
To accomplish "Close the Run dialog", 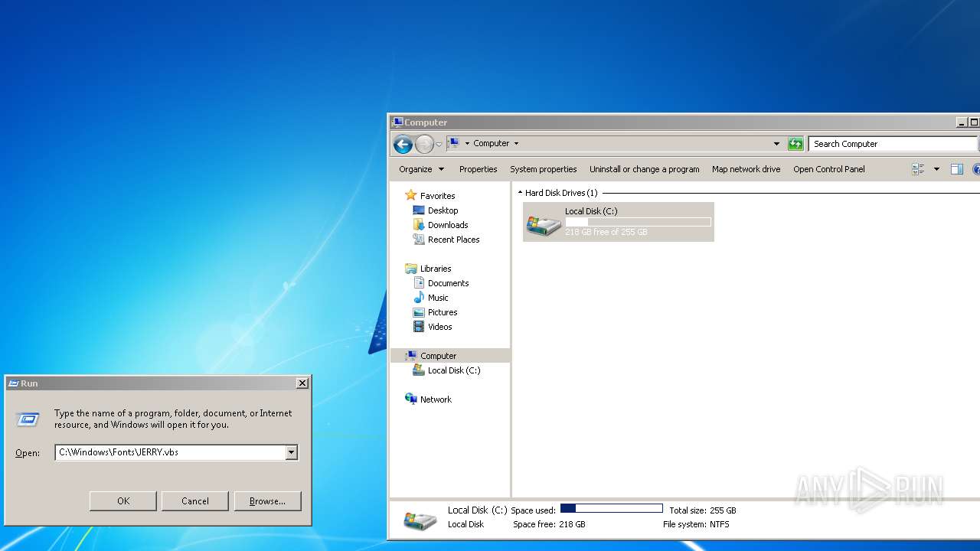I will [x=302, y=383].
